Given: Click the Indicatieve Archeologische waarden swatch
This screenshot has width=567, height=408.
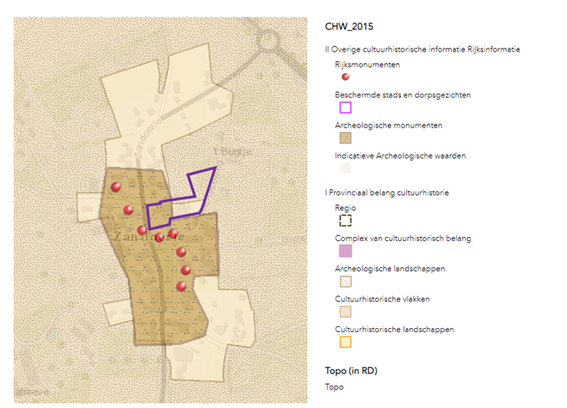Looking at the screenshot, I should [345, 168].
